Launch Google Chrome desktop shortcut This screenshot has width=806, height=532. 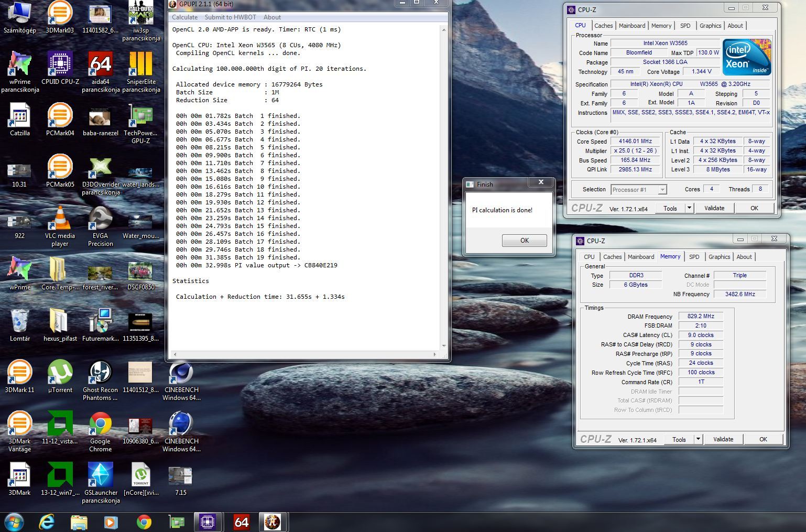[x=101, y=431]
